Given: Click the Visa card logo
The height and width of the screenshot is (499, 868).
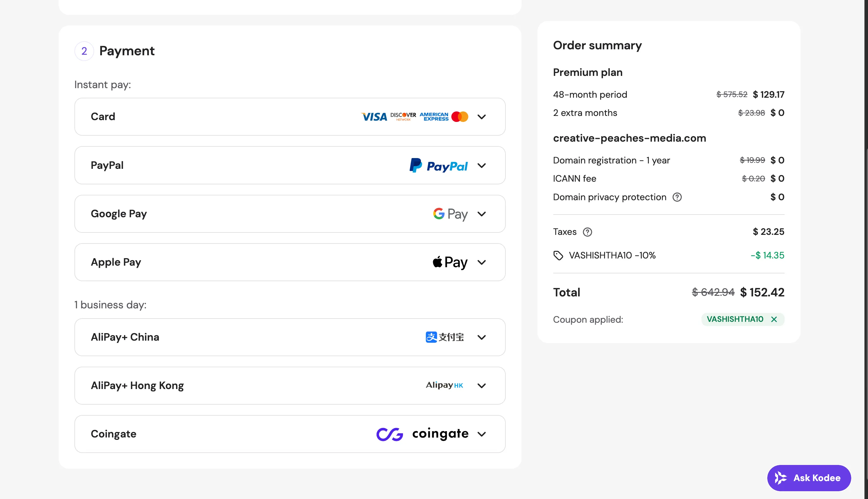Looking at the screenshot, I should (x=374, y=117).
